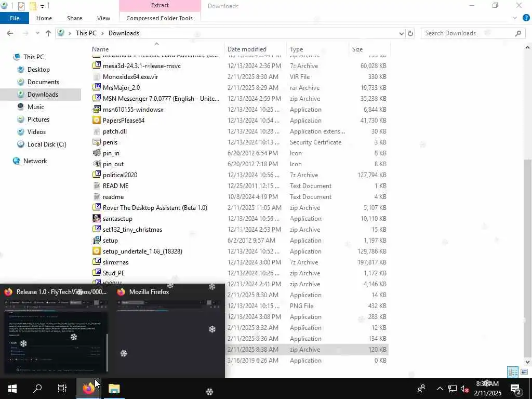The width and height of the screenshot is (532, 399).
Task: Switch to large icons view button
Action: 524,372
